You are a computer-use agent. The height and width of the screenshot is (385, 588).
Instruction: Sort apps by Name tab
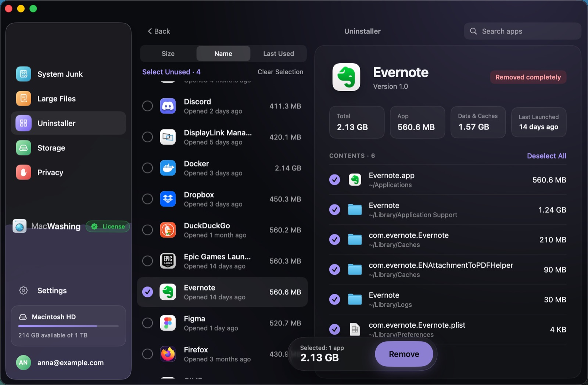pyautogui.click(x=223, y=54)
